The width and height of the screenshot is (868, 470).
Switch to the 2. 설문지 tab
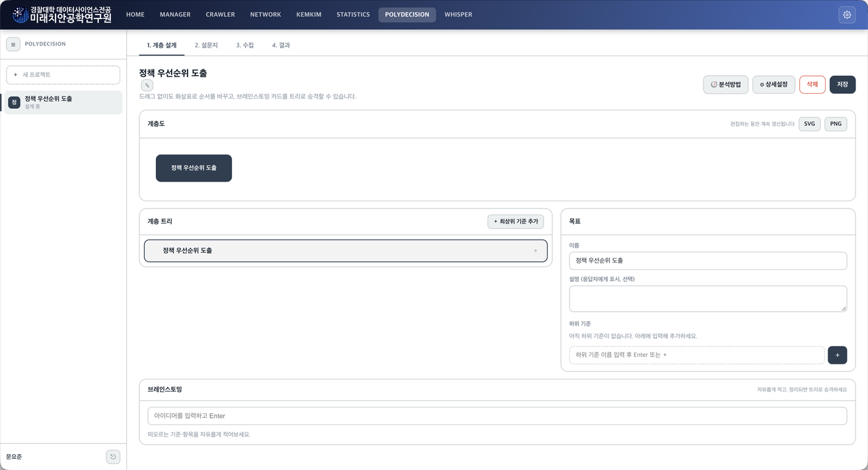pos(206,46)
